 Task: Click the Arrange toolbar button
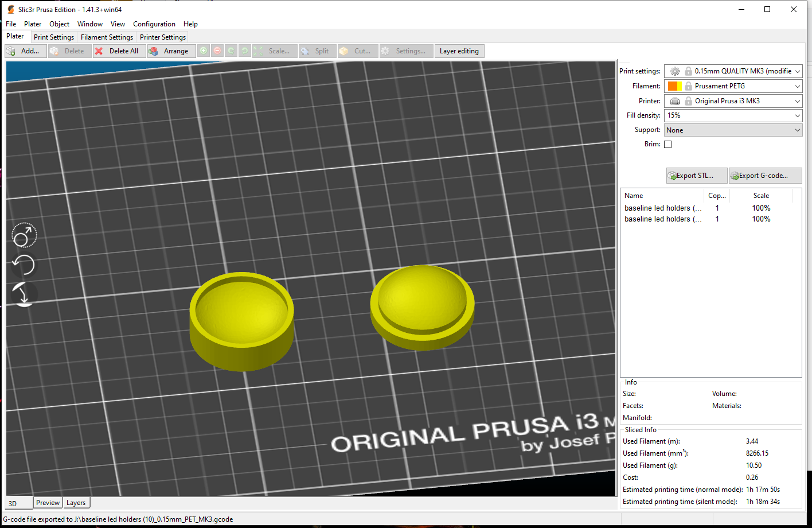coord(170,51)
